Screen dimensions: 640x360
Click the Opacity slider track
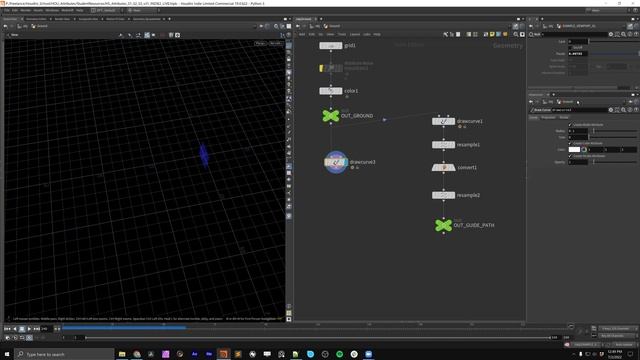tap(614, 162)
